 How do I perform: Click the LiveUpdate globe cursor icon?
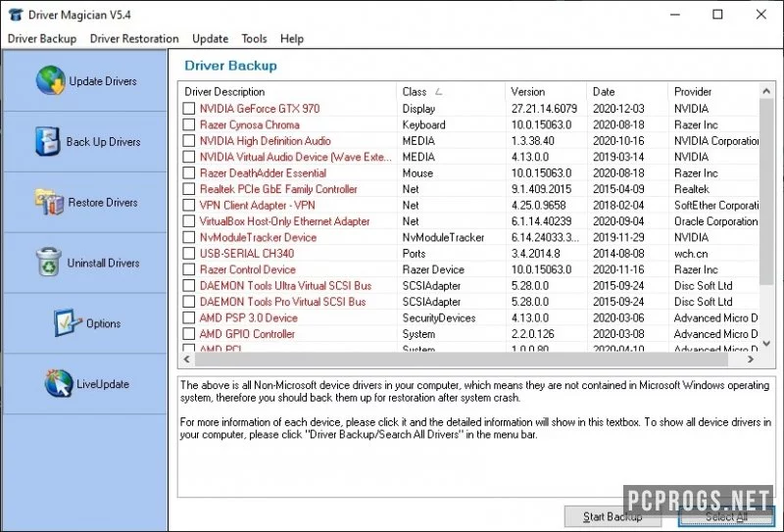point(59,383)
